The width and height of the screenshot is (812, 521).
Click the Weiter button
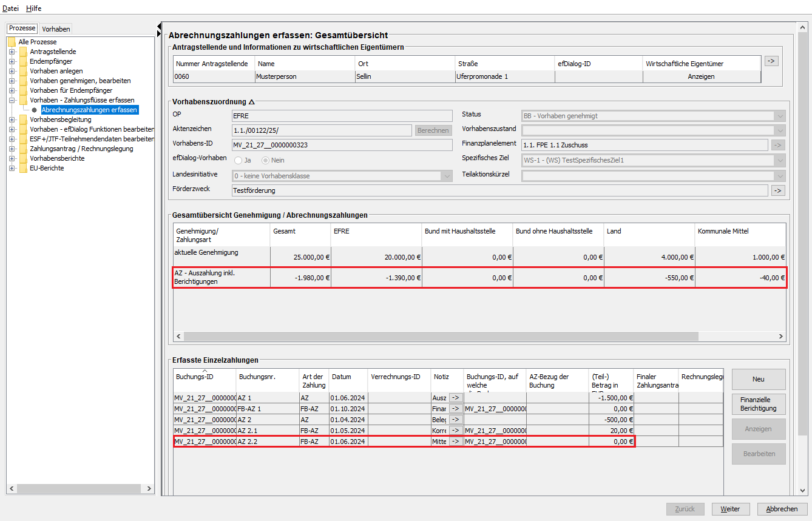pyautogui.click(x=731, y=509)
